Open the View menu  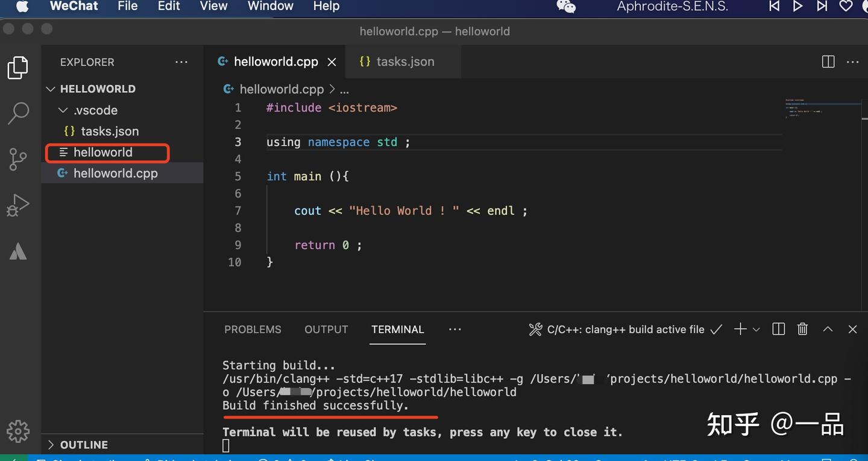click(x=213, y=7)
